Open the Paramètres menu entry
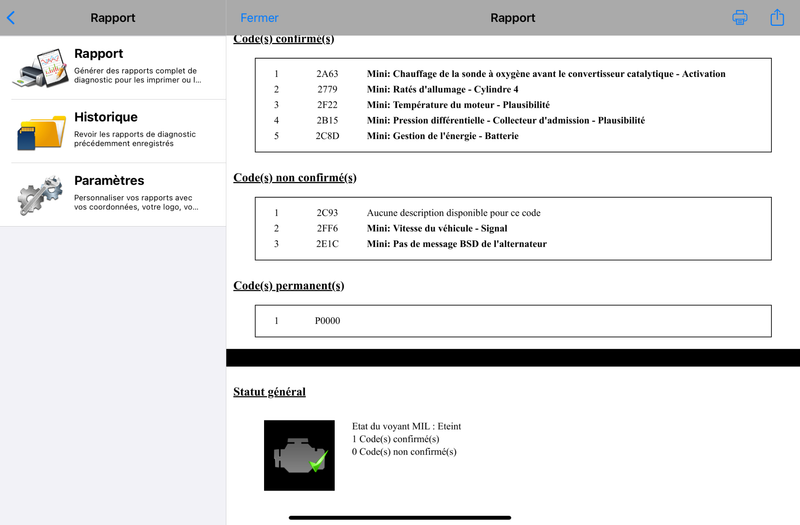This screenshot has height=525, width=800. click(113, 194)
